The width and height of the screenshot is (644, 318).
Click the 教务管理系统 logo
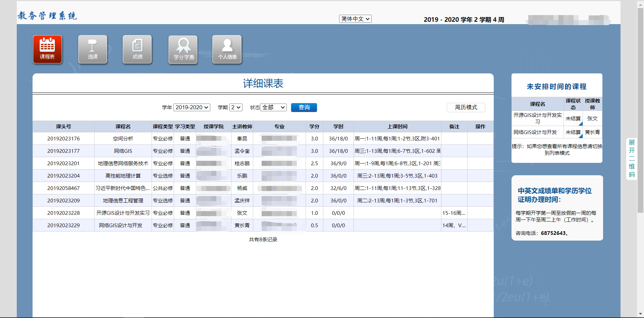click(x=47, y=15)
